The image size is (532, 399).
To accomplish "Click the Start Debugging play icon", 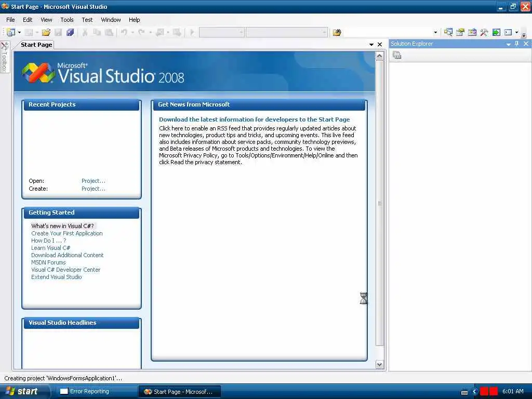I will pyautogui.click(x=192, y=33).
